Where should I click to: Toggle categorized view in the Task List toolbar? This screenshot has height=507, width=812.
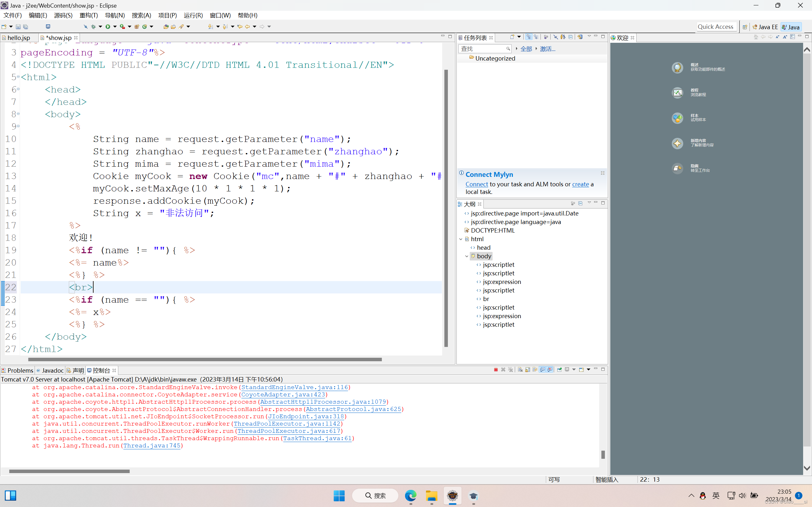529,37
